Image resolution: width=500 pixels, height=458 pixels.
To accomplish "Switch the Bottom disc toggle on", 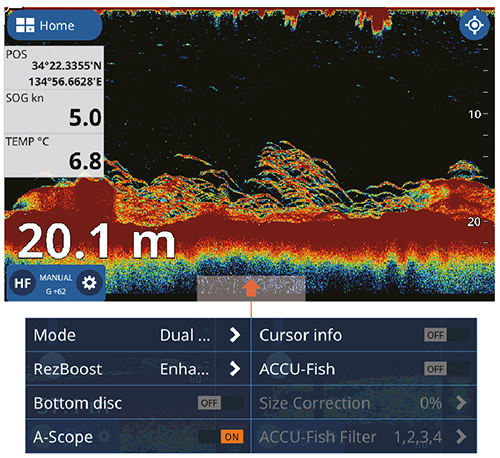I will [x=220, y=403].
